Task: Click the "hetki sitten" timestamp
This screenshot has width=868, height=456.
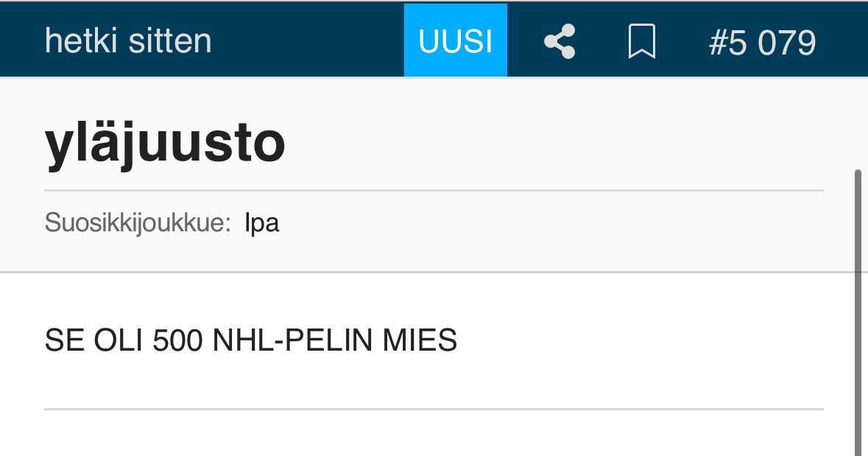Action: (x=128, y=41)
